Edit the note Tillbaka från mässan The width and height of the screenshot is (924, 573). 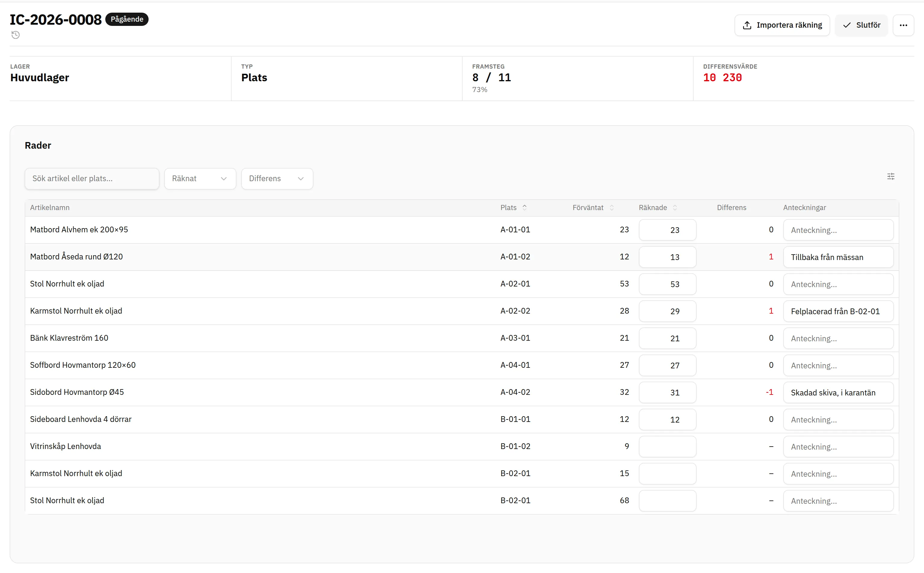tap(838, 257)
